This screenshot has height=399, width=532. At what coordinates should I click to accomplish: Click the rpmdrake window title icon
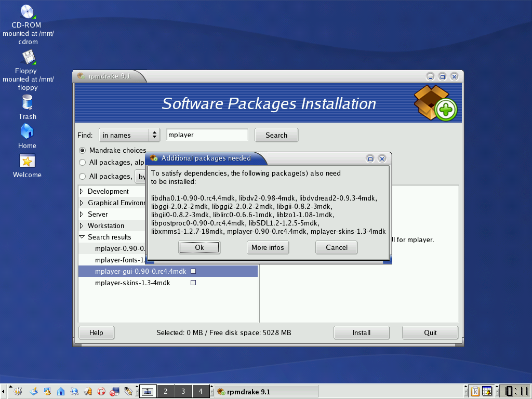coord(81,76)
